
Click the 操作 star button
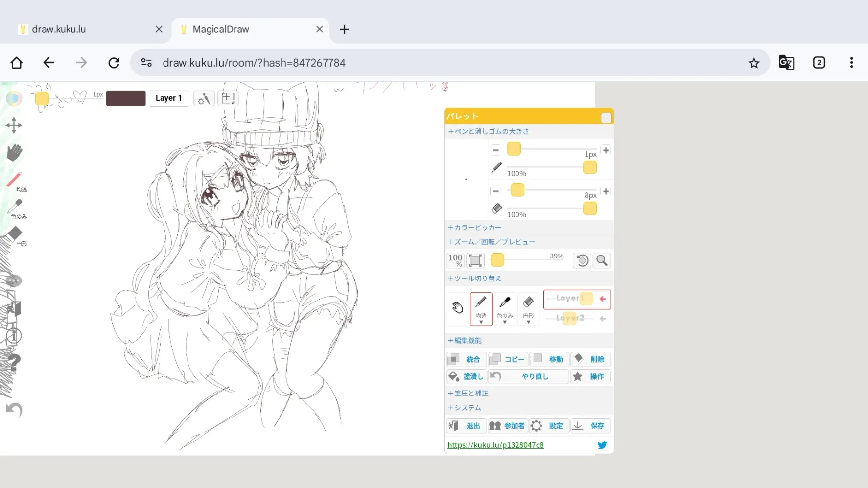(x=590, y=376)
